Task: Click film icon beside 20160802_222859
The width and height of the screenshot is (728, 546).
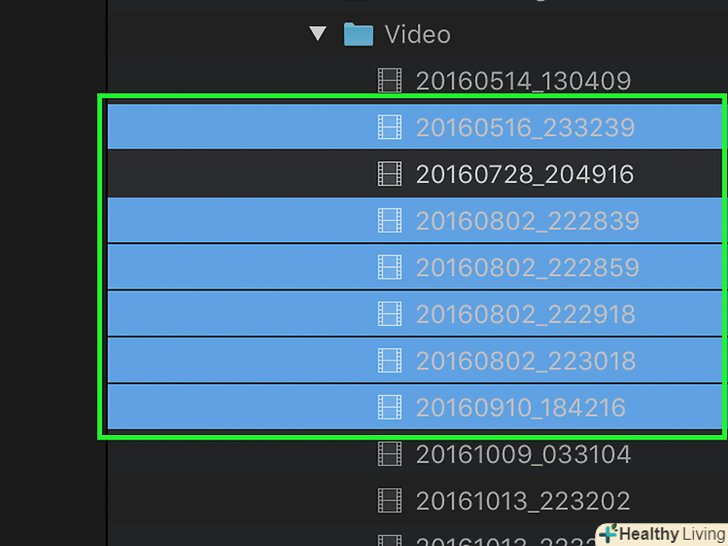Action: point(390,267)
